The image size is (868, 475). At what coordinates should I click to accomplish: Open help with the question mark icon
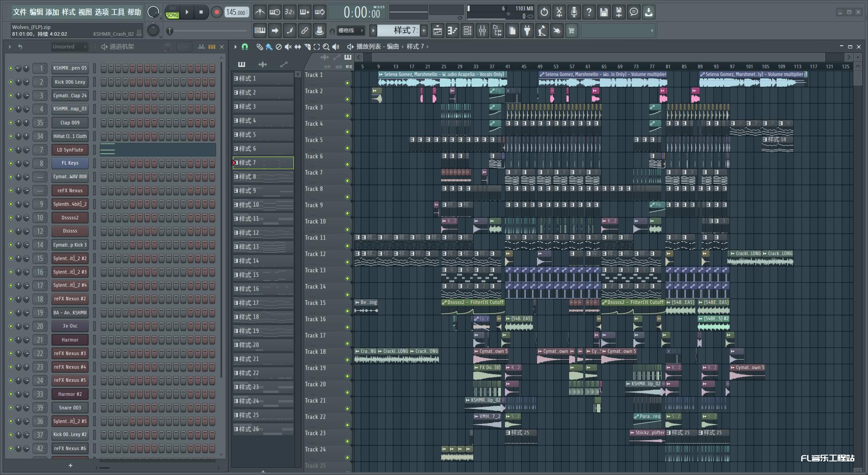(589, 12)
